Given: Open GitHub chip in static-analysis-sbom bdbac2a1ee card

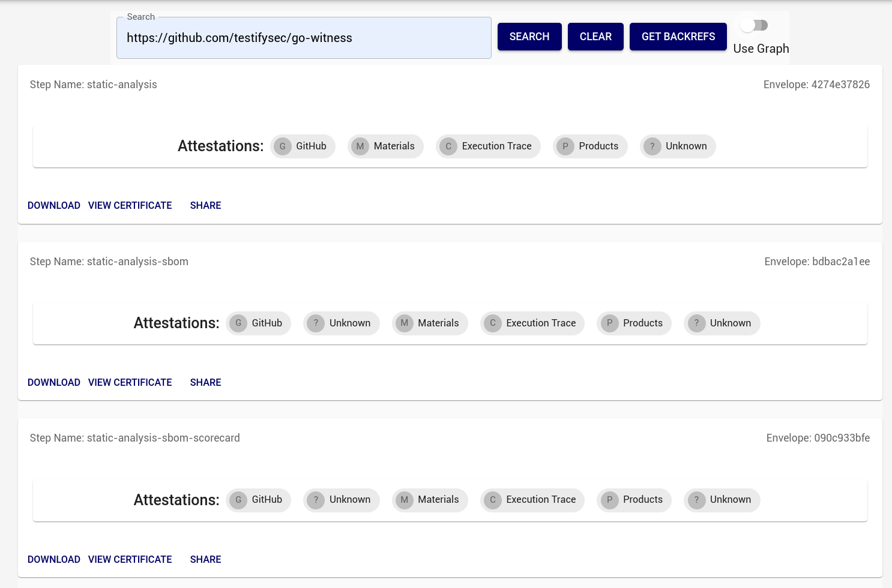Looking at the screenshot, I should coord(258,323).
